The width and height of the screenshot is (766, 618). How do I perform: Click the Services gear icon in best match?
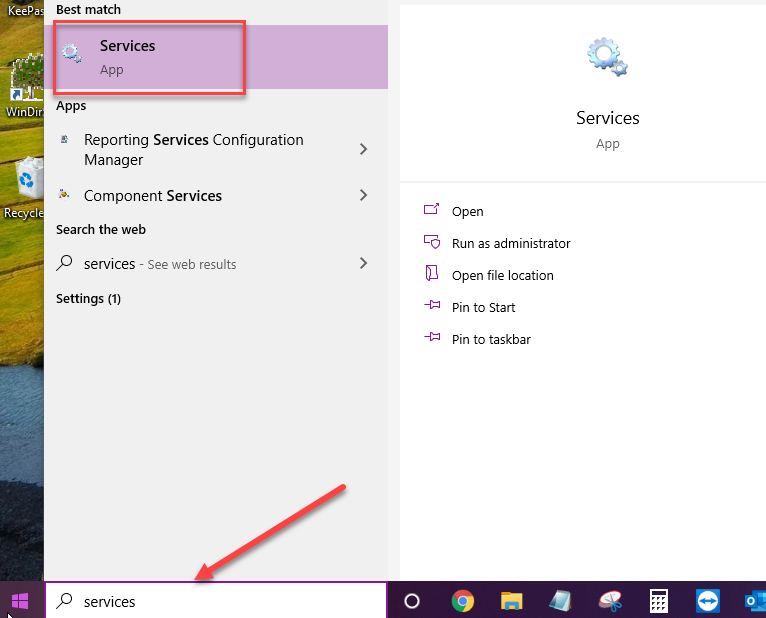point(72,53)
